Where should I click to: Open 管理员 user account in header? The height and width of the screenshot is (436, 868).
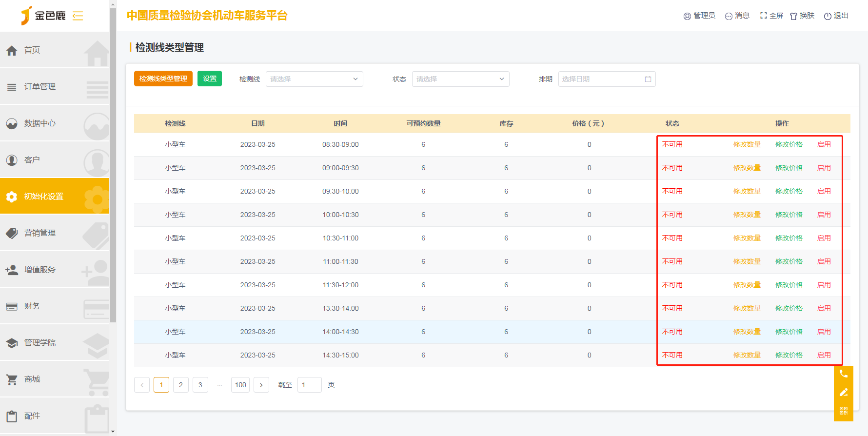point(699,16)
